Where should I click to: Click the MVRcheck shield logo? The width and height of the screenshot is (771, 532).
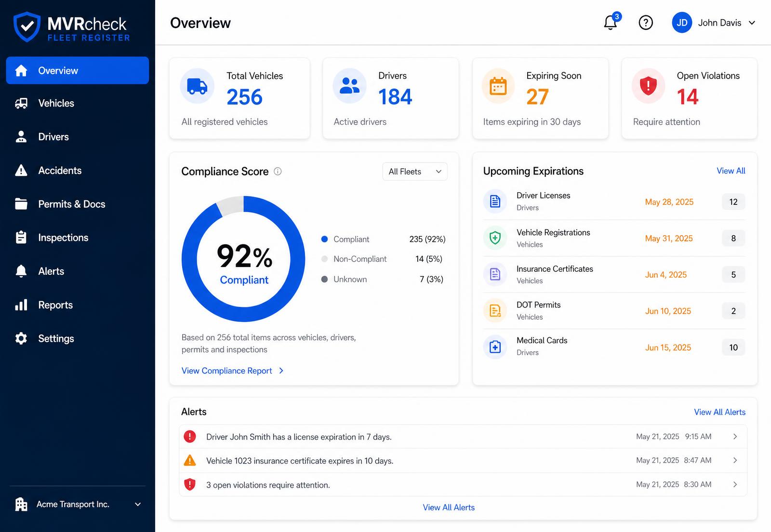(x=27, y=27)
